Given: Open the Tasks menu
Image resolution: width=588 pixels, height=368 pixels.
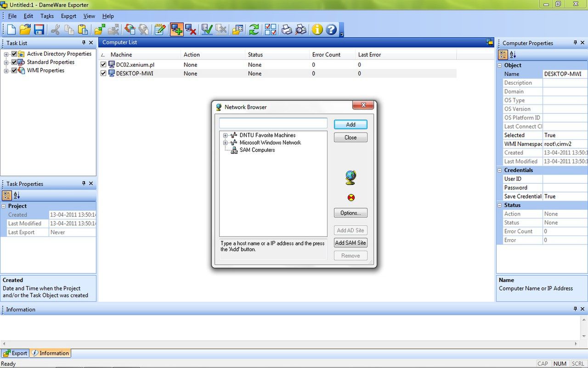Looking at the screenshot, I should coord(47,16).
